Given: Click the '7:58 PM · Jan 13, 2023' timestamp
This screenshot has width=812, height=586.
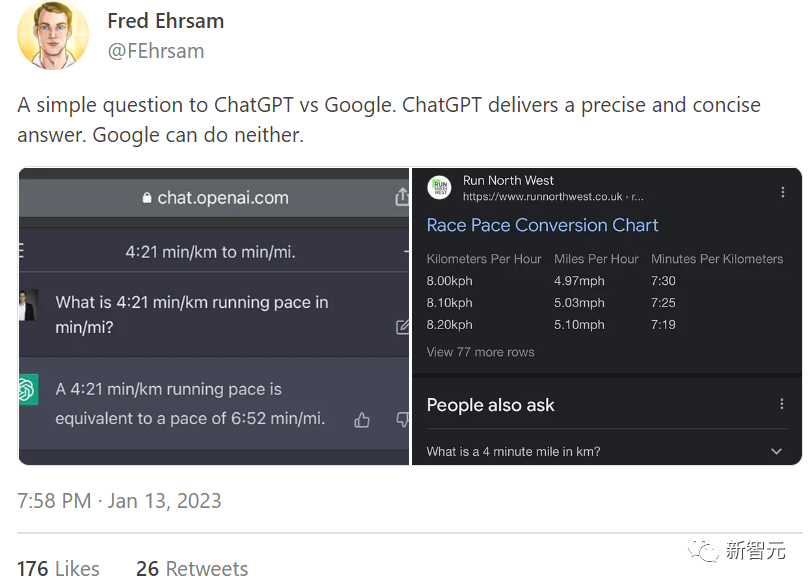Looking at the screenshot, I should click(120, 501).
